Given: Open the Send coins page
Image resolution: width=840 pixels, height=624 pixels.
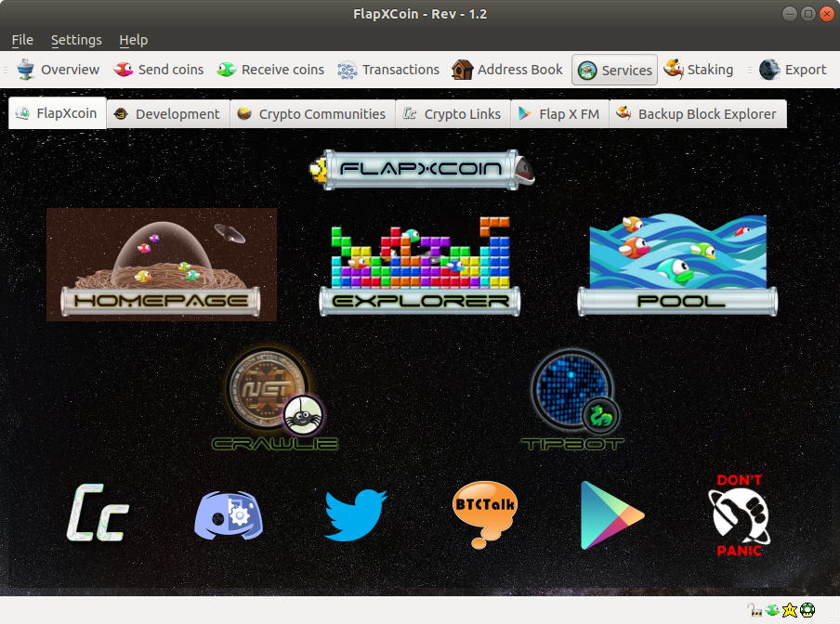Looking at the screenshot, I should [159, 70].
